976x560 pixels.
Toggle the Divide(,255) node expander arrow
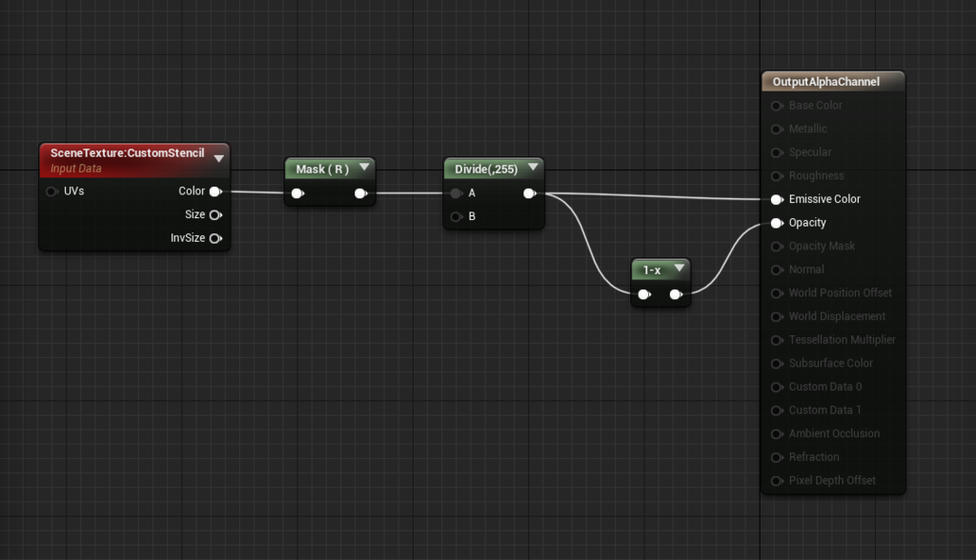tap(533, 167)
